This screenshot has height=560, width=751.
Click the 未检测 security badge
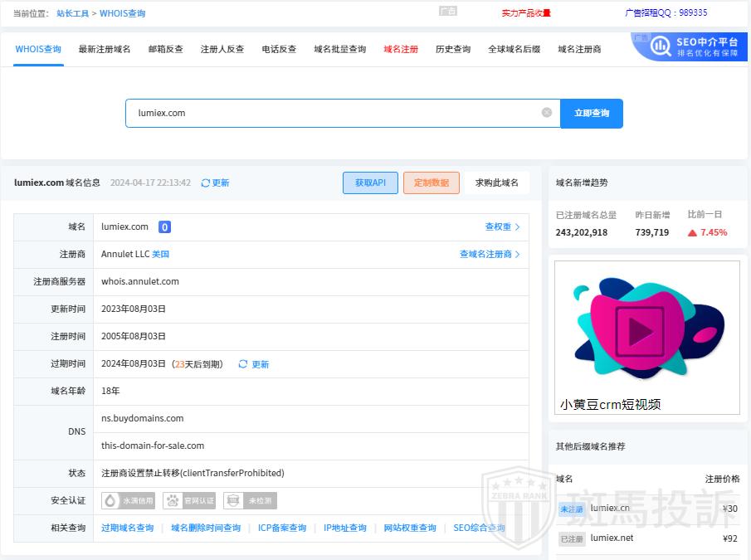click(x=250, y=500)
